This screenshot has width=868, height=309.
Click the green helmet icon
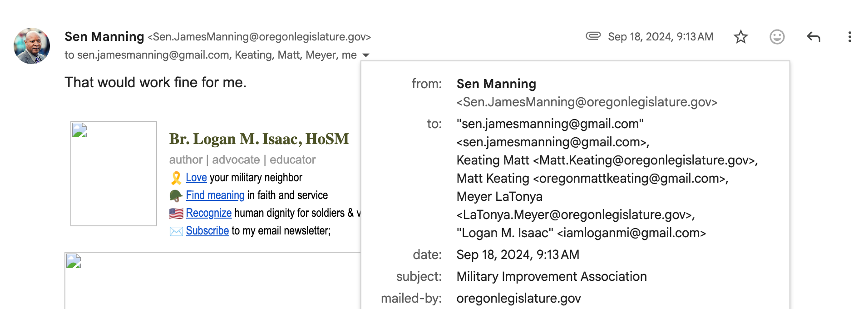coord(176,195)
